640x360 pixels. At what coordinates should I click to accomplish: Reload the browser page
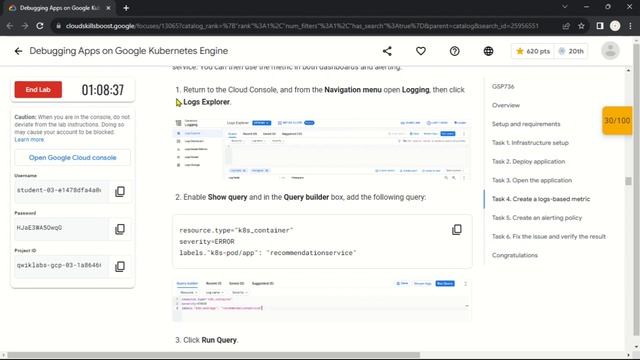(40, 26)
